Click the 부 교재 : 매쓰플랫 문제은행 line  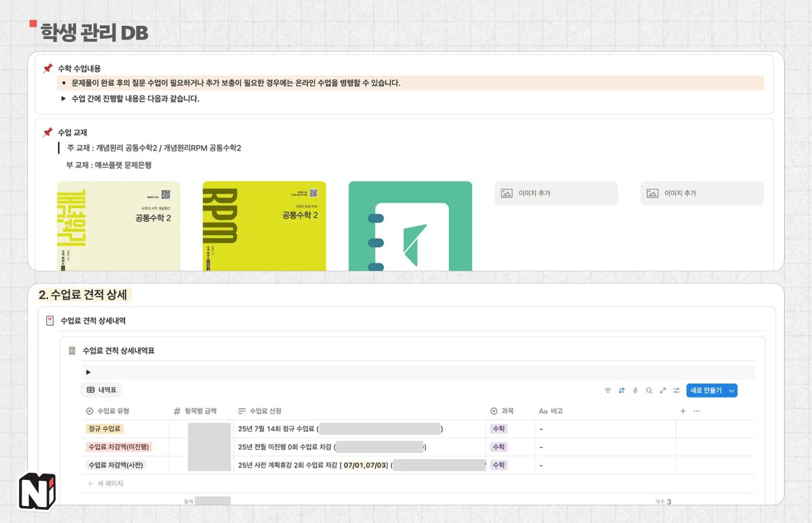(109, 165)
